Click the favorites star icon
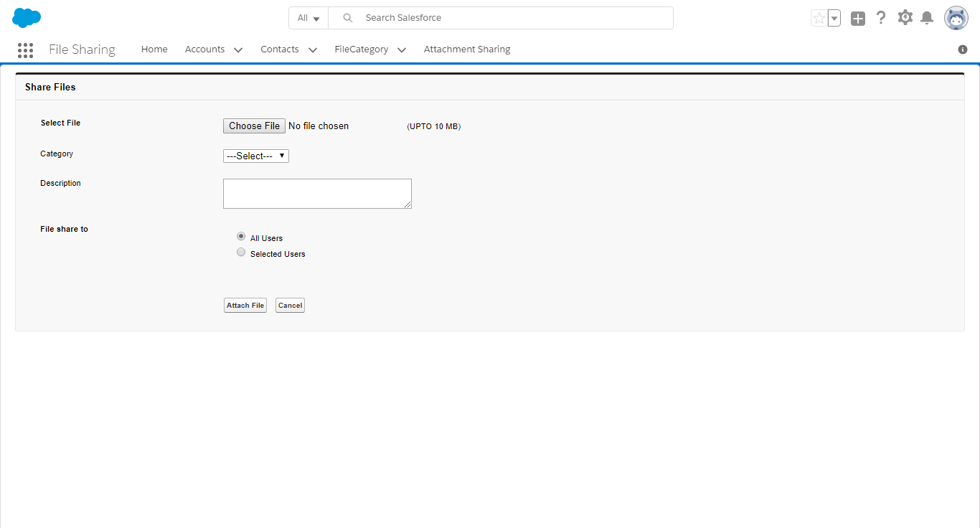Screen dimensions: 980x528 [x=819, y=18]
